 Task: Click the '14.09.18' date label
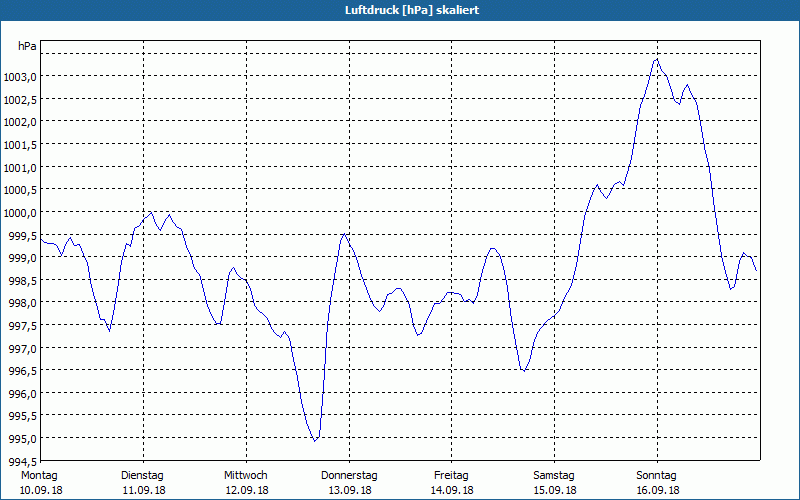pos(453,490)
